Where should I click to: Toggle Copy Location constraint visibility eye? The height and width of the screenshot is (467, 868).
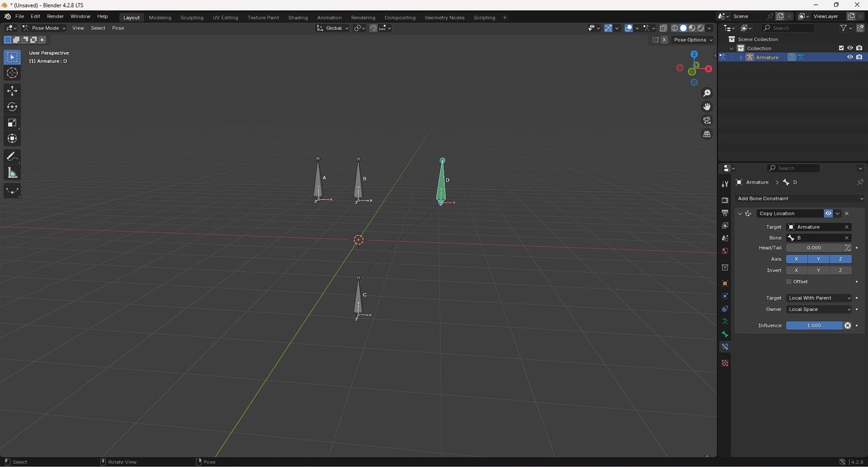pyautogui.click(x=828, y=214)
